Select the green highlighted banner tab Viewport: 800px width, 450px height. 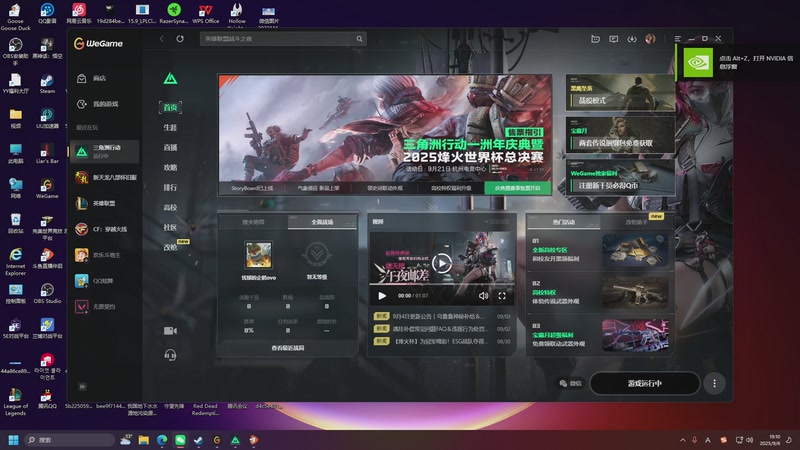[x=518, y=188]
